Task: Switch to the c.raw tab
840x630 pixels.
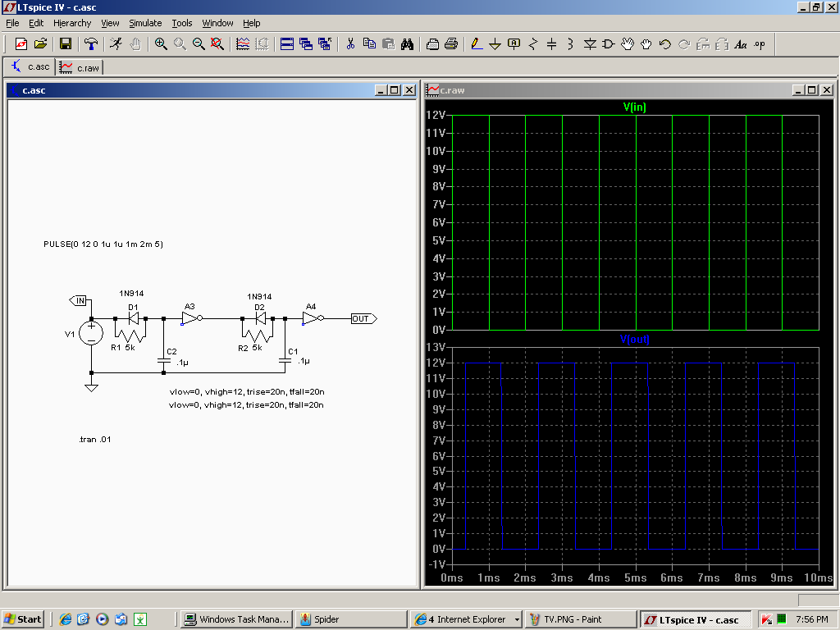Action: point(80,67)
